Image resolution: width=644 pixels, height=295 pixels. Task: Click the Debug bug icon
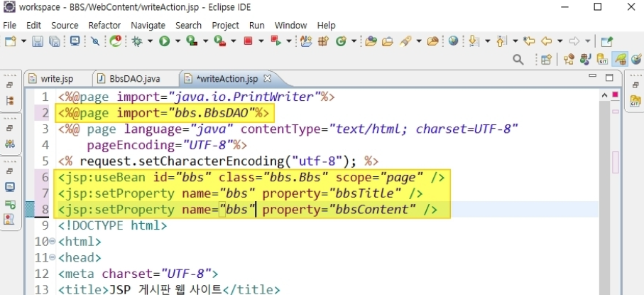[137, 41]
